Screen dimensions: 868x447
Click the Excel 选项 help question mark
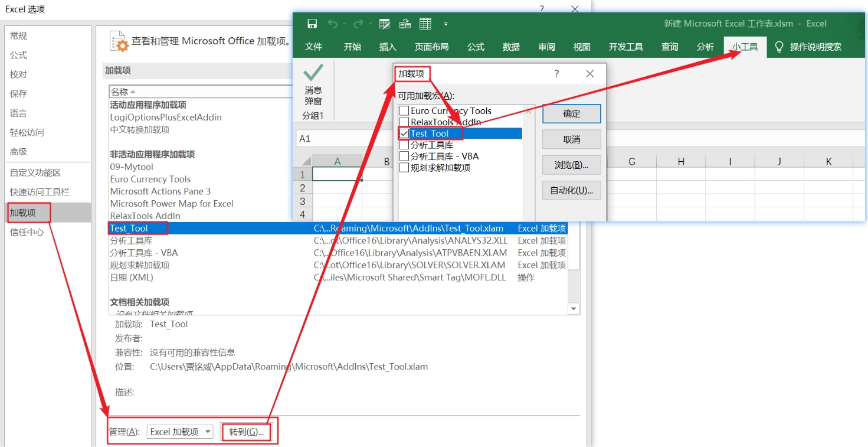pos(542,9)
